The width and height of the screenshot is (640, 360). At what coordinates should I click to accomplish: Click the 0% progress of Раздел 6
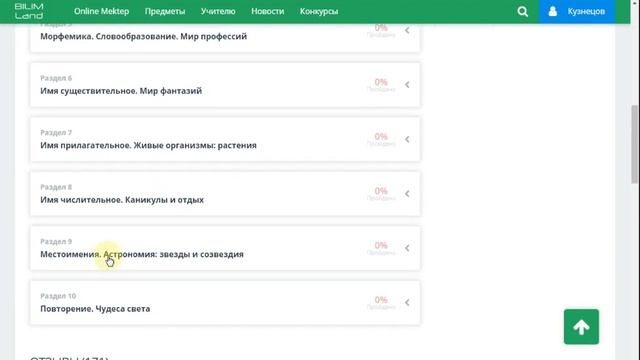[x=381, y=82]
